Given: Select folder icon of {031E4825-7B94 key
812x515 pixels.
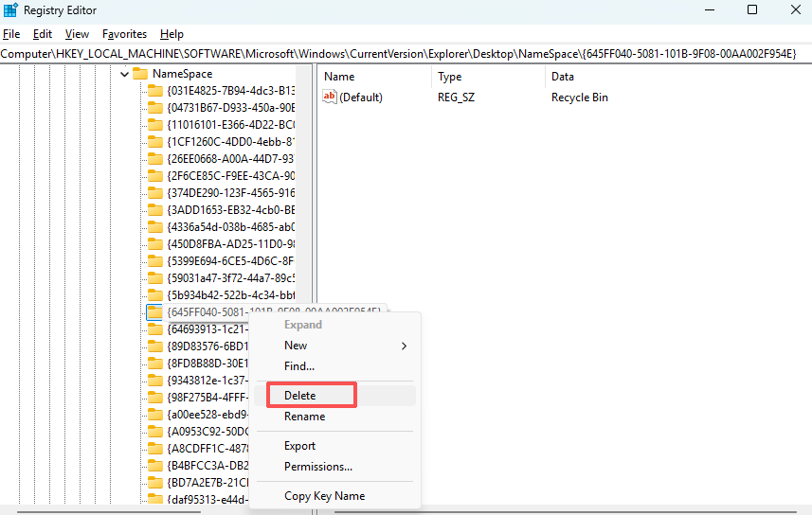Looking at the screenshot, I should 154,91.
